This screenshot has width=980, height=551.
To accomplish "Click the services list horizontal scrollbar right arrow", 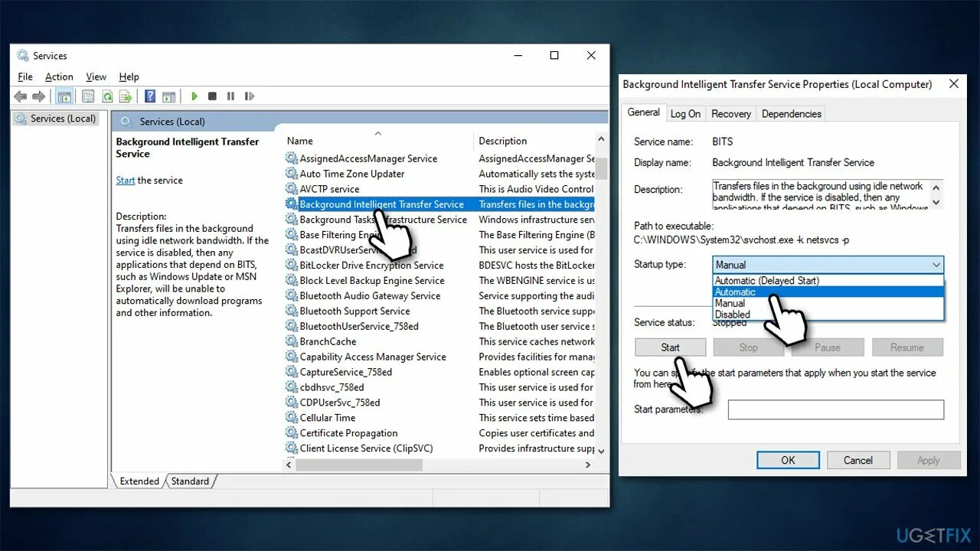I will click(588, 465).
